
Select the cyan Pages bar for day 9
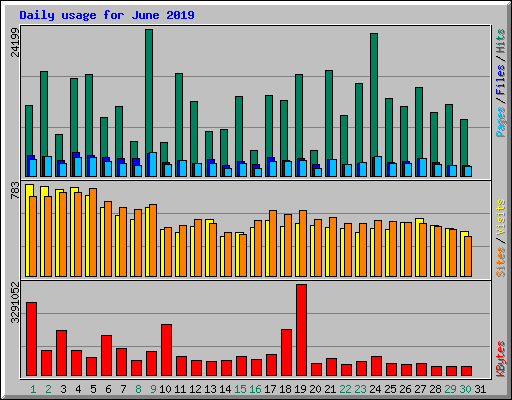point(153,165)
